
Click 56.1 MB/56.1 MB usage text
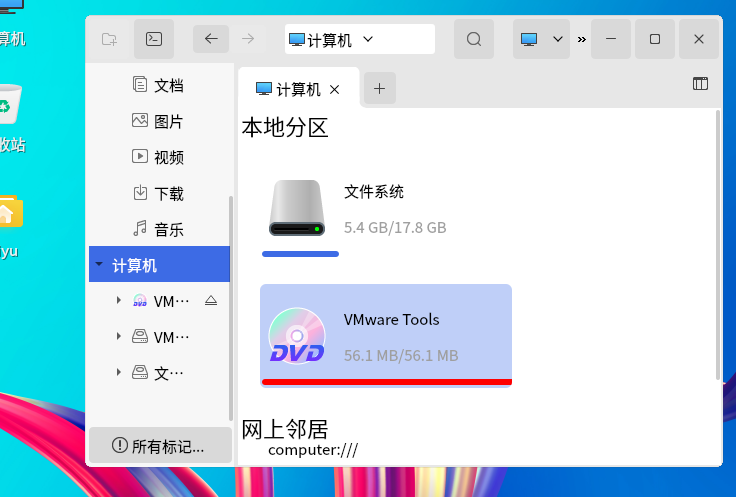coord(401,355)
